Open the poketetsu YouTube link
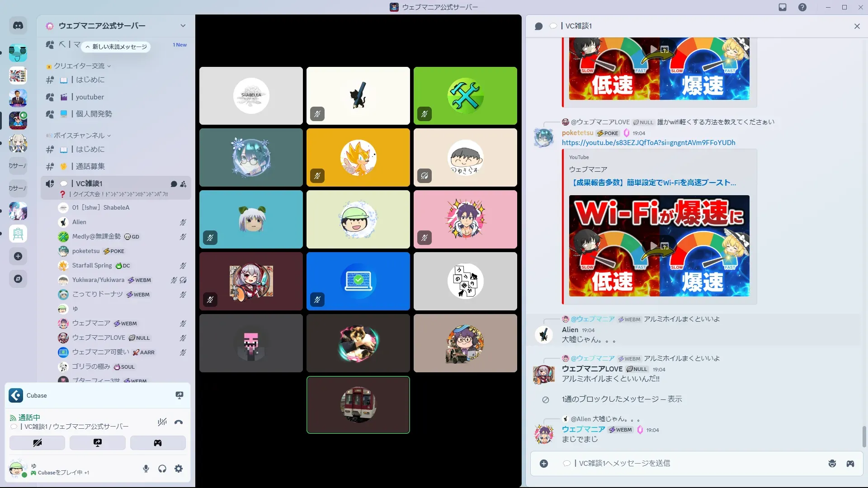Image resolution: width=868 pixels, height=488 pixels. click(x=648, y=143)
